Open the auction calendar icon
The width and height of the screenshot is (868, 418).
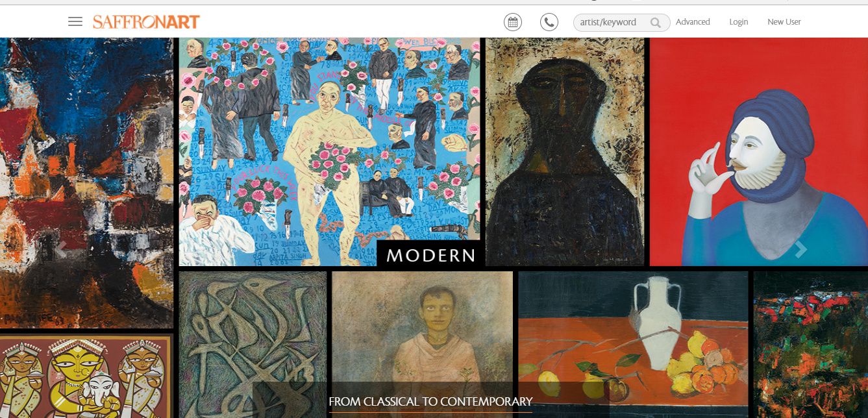click(x=513, y=22)
